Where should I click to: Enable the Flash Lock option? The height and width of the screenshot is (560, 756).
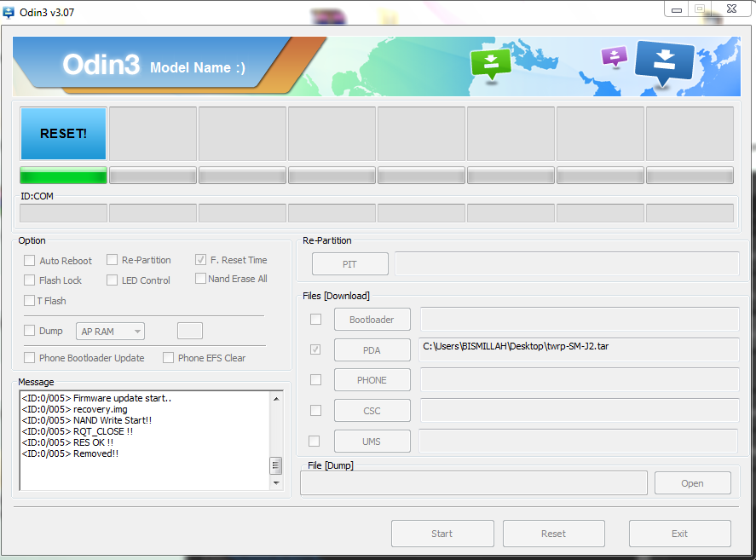click(30, 280)
